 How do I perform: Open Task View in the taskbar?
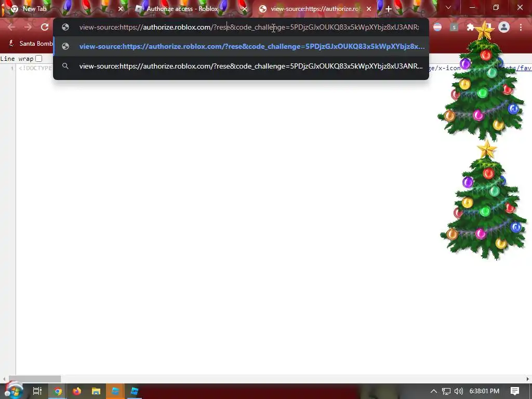(x=37, y=391)
